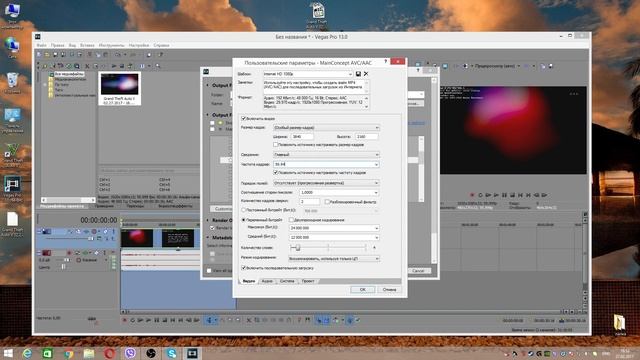Select the Vegas Pro taskbar window button
This screenshot has height=360, width=640.
[192, 353]
